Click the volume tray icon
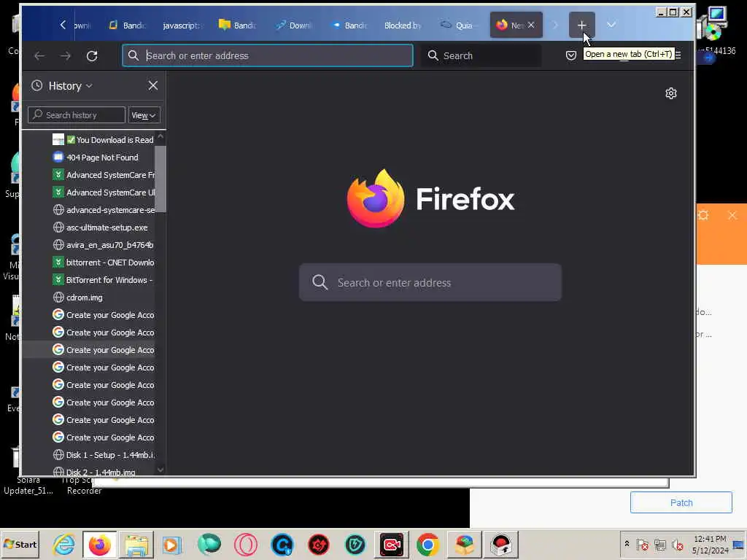The height and width of the screenshot is (560, 747). (x=678, y=544)
